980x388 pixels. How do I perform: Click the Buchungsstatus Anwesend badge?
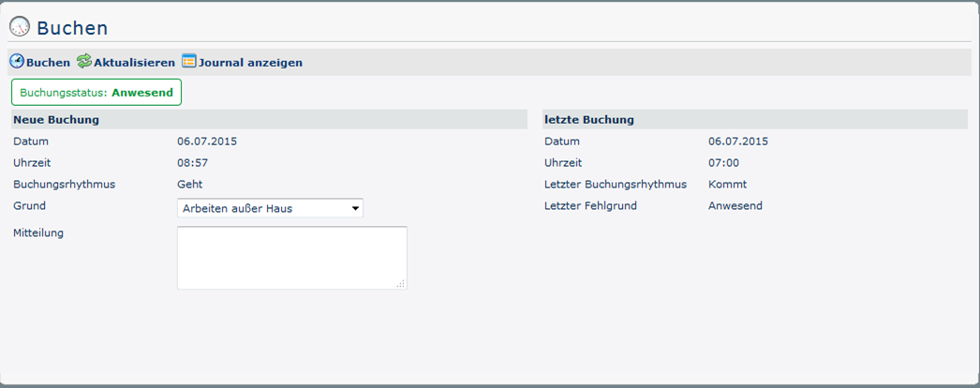(x=97, y=93)
